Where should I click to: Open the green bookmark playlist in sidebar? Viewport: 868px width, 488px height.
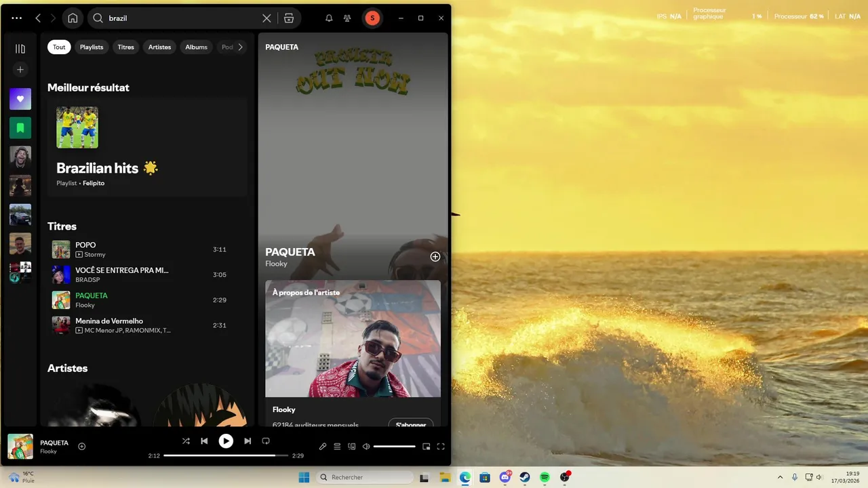tap(20, 127)
